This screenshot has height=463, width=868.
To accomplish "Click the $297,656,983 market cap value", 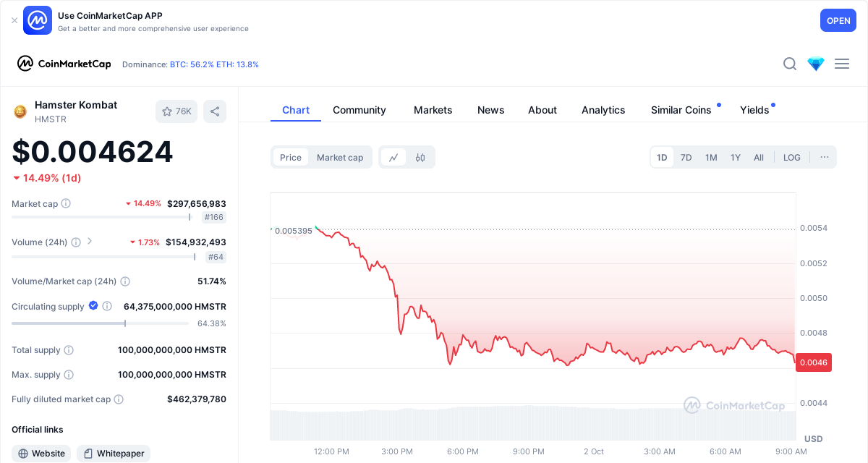I will (x=197, y=204).
